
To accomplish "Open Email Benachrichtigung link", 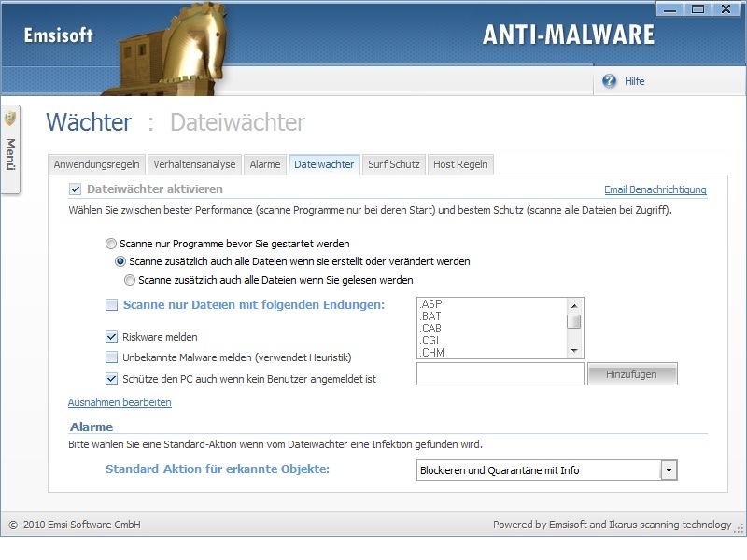I will pyautogui.click(x=655, y=189).
